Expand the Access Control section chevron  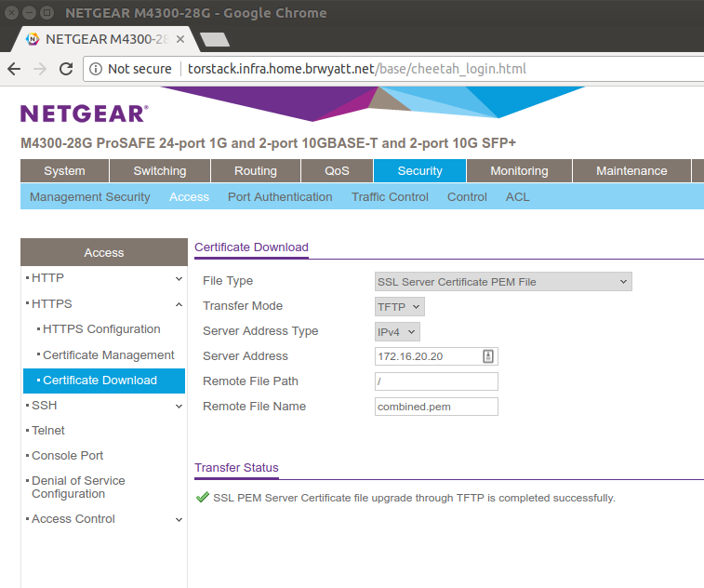click(x=179, y=520)
